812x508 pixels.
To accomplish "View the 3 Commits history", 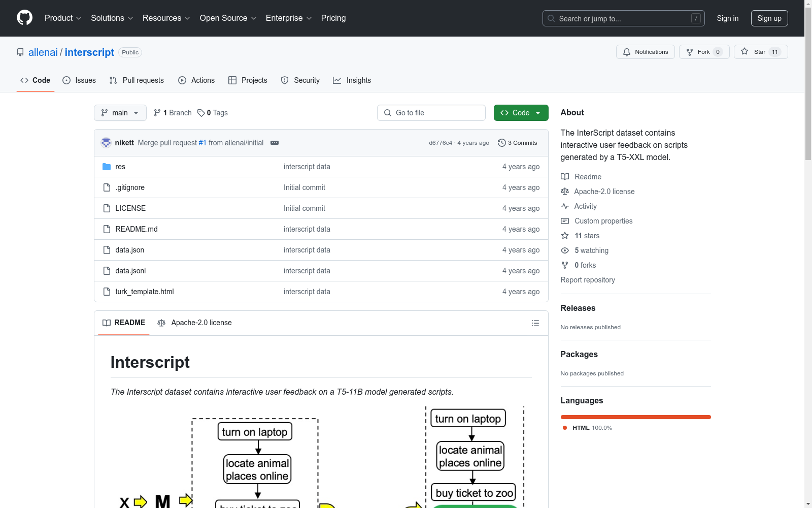I will [518, 143].
